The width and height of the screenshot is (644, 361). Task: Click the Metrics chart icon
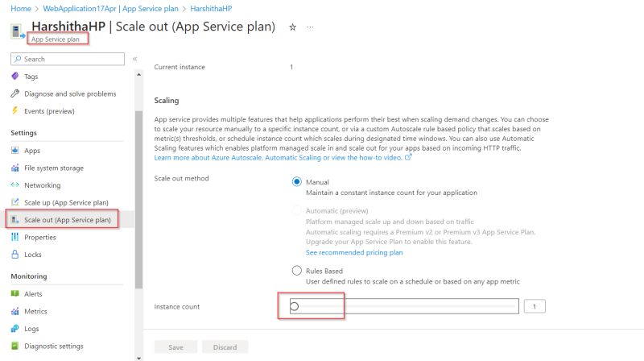pos(15,311)
